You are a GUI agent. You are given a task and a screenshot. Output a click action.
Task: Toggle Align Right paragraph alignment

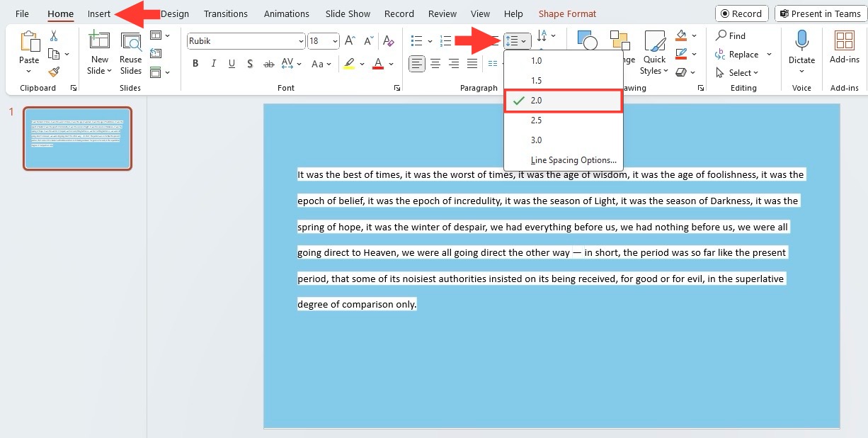(x=454, y=64)
